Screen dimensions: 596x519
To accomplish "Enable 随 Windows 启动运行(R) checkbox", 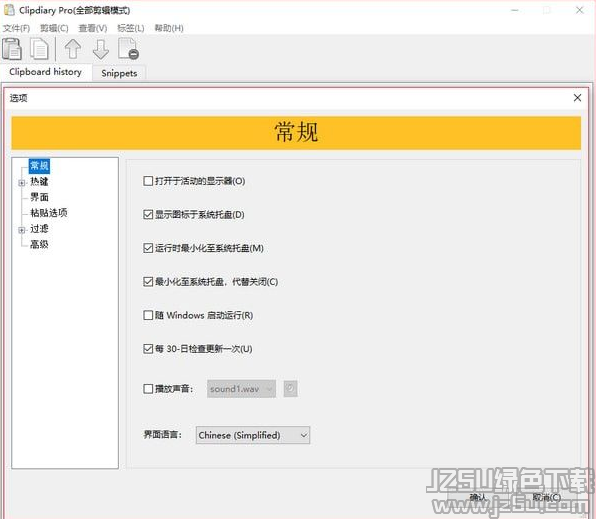I will 148,315.
